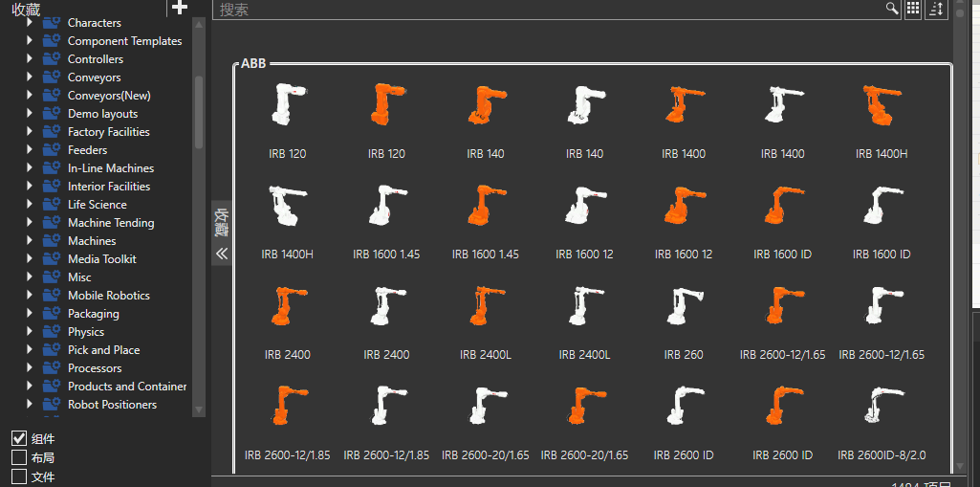Pick the white IRB 1600 1.45 thumbnail

point(386,205)
